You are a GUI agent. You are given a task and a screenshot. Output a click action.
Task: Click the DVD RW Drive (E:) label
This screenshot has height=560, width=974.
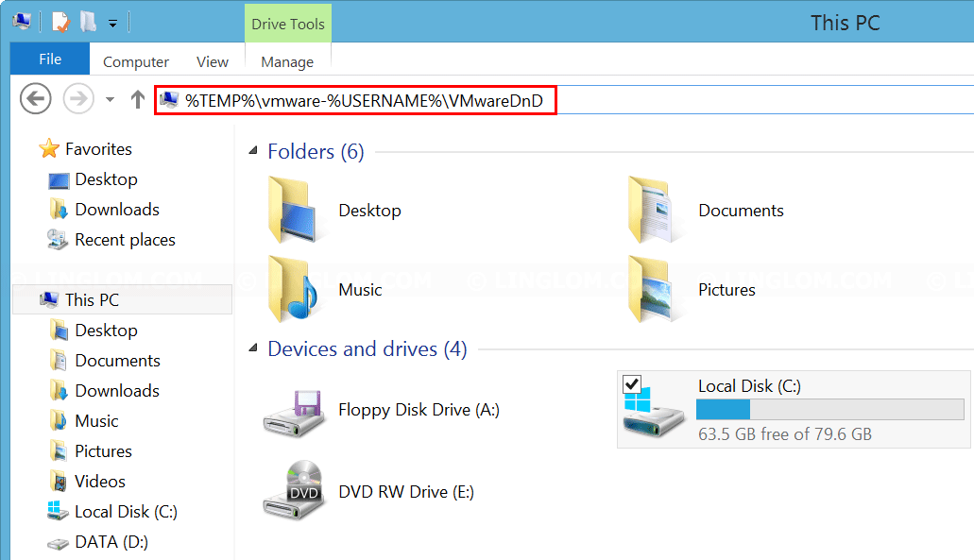coord(406,492)
